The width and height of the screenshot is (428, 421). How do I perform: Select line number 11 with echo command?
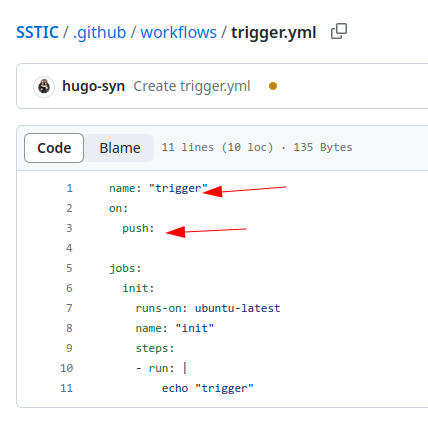[x=66, y=388]
